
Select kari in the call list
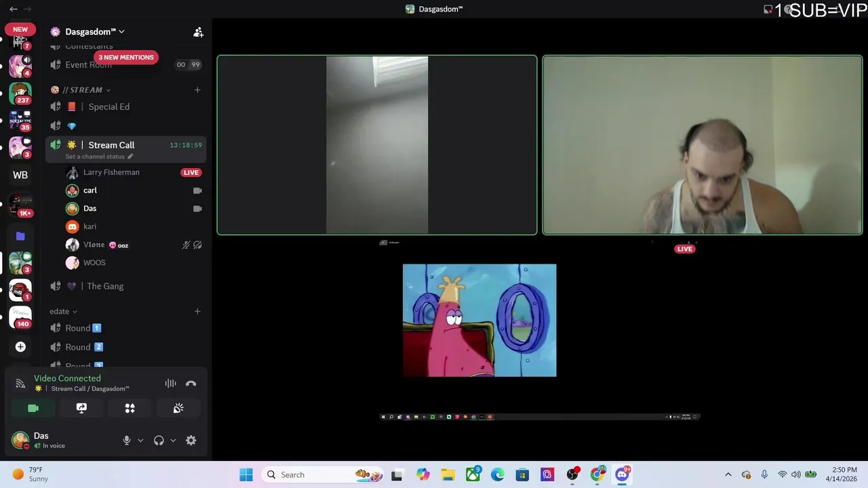[x=133, y=226]
